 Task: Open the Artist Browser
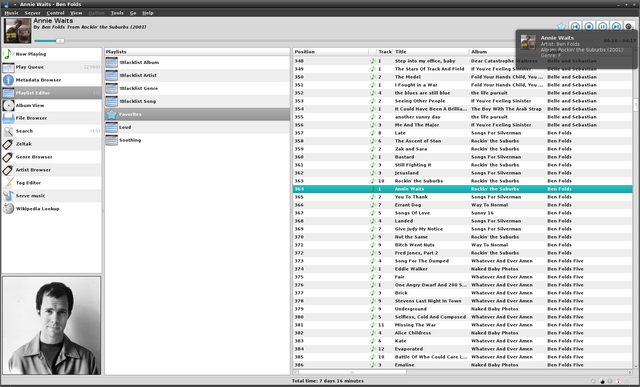point(51,170)
